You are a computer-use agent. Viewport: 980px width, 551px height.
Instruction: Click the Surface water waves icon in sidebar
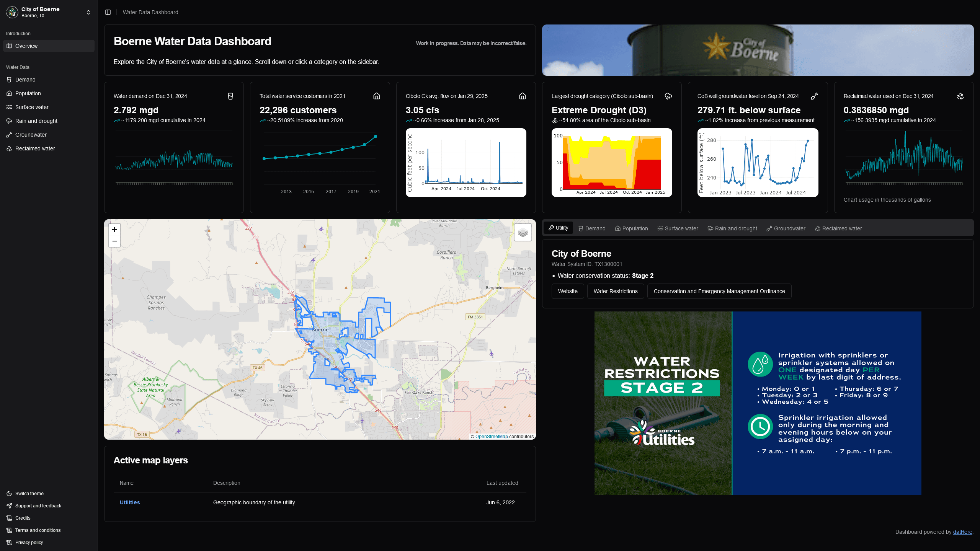coord(9,107)
